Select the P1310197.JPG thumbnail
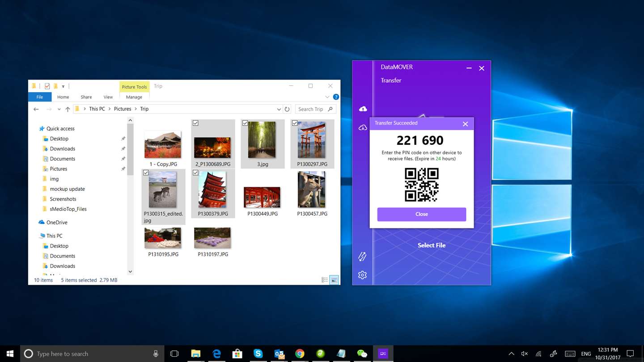The width and height of the screenshot is (644, 362). [212, 238]
